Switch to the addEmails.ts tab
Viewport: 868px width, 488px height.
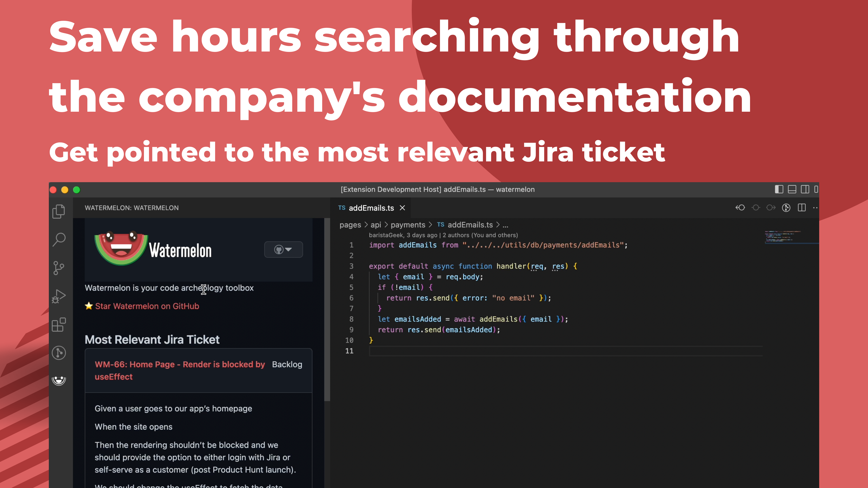coord(371,208)
